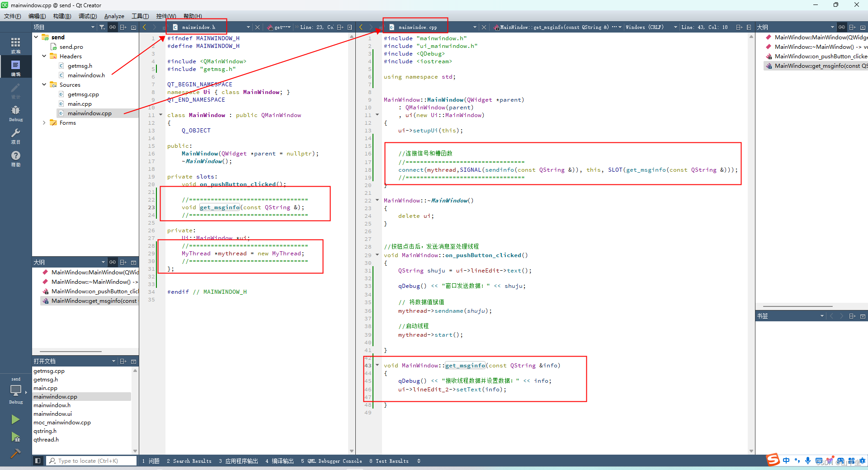
Task: Close the Projects side panel
Action: (133, 27)
